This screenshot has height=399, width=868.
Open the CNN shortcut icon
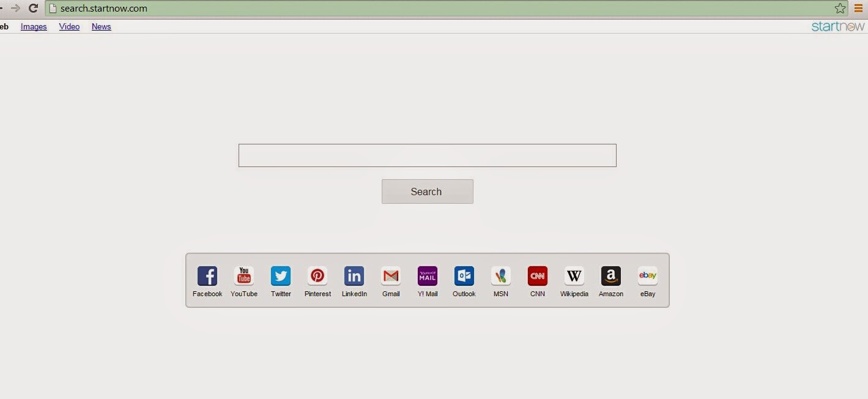[538, 276]
